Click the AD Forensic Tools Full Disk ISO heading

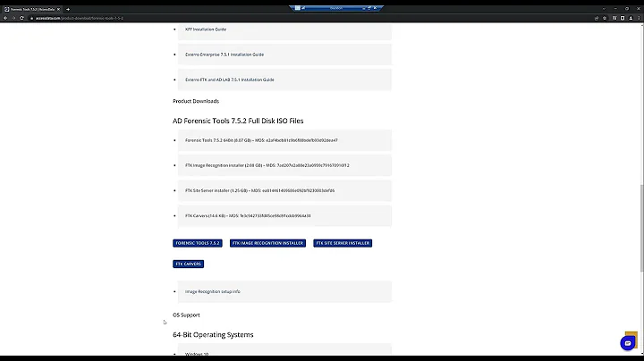coord(238,121)
